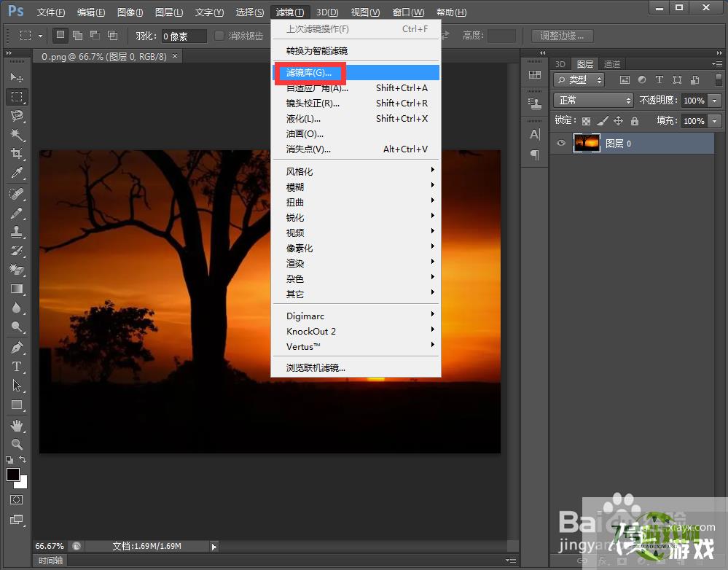Toggle lock all padlock icon
The height and width of the screenshot is (570, 728).
[x=635, y=121]
